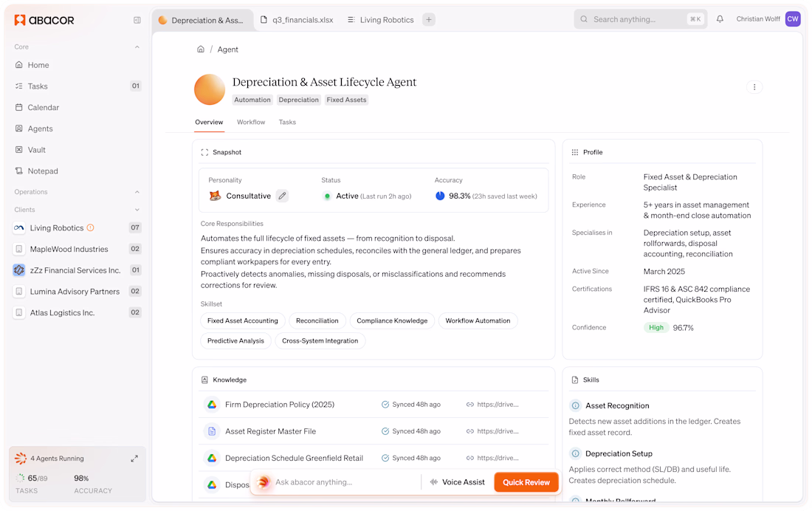This screenshot has width=812, height=511.
Task: Collapse the sidebar panel icon
Action: tap(137, 20)
